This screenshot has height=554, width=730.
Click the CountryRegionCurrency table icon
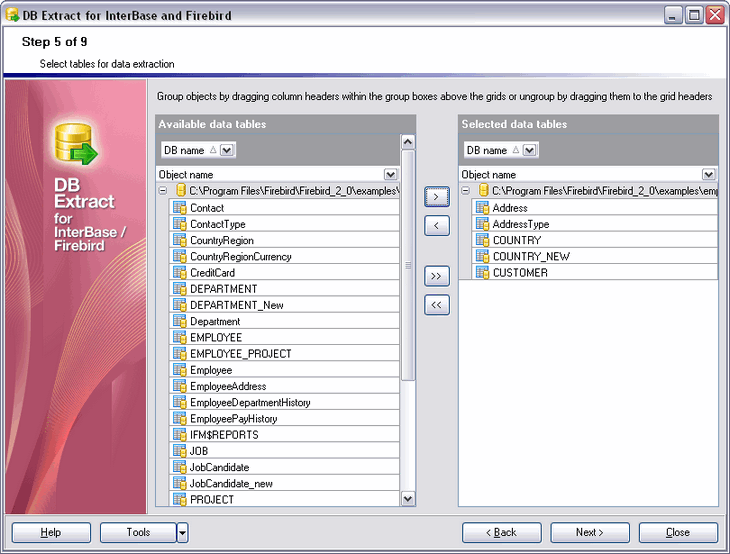[x=180, y=256]
